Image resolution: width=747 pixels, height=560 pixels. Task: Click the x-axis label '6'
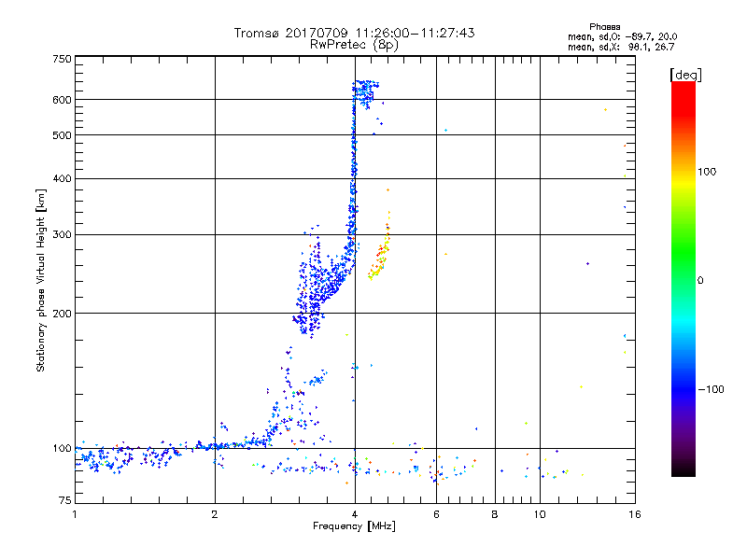click(x=436, y=514)
